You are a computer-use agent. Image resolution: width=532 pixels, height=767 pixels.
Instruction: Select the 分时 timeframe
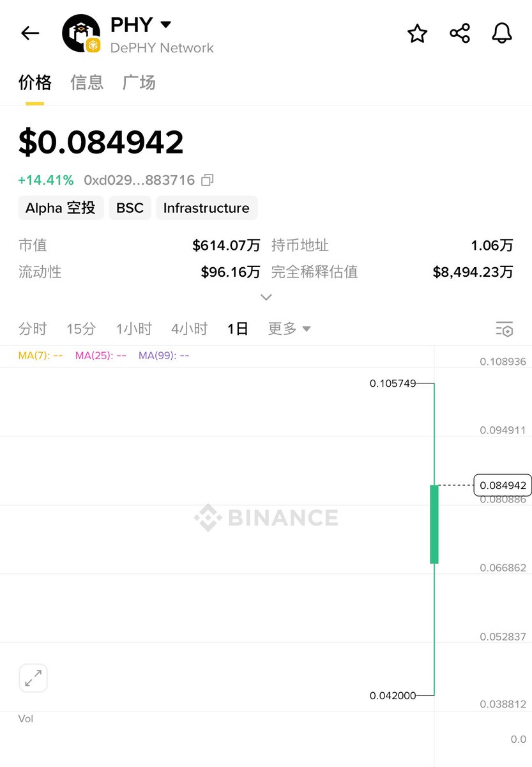[33, 329]
